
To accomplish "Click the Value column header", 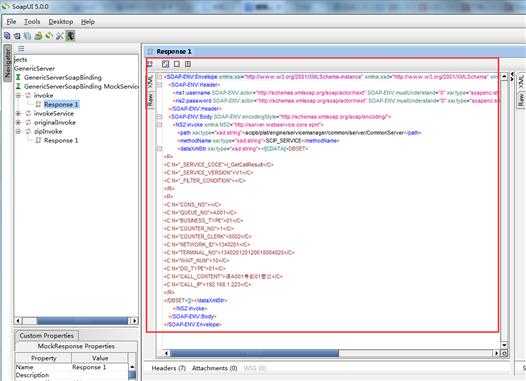I will 100,358.
